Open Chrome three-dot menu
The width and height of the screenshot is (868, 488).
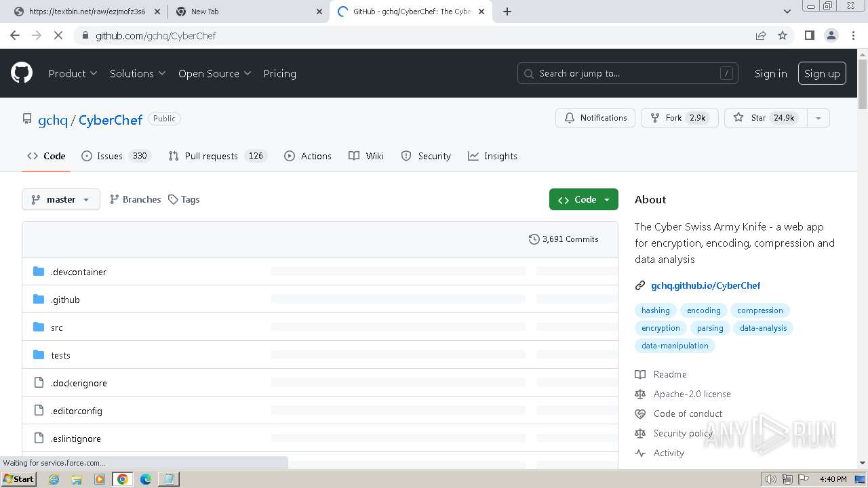click(x=853, y=35)
